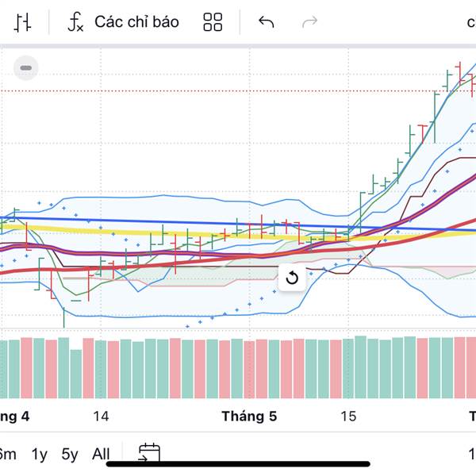476x476 pixels.
Task: Redo the chart action
Action: tap(309, 22)
